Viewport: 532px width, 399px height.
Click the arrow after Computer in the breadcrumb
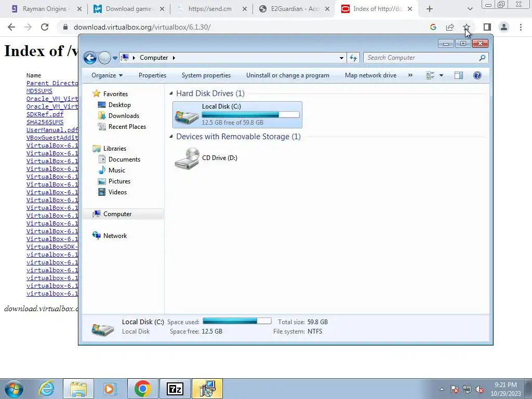pyautogui.click(x=174, y=58)
